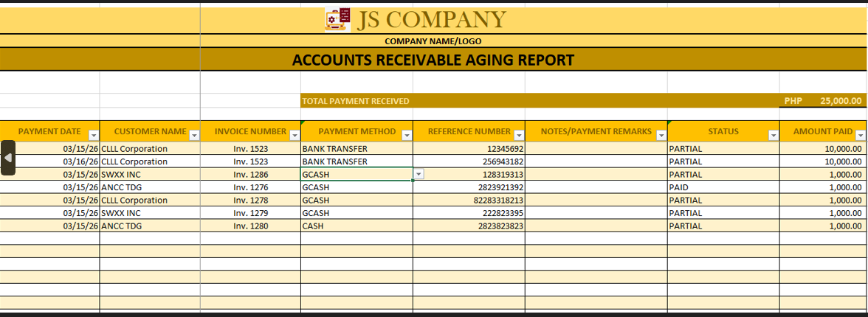Click the left-edge panel collapse arrow
The image size is (868, 317).
[8, 158]
